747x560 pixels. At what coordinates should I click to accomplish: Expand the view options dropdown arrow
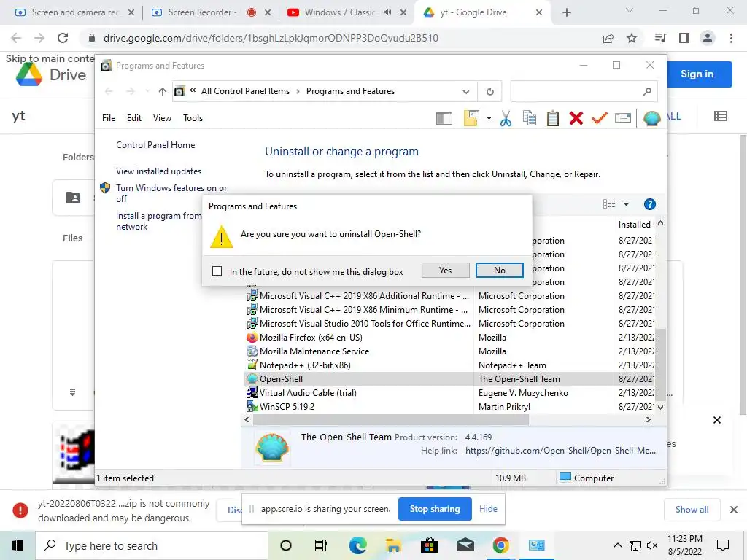point(626,204)
